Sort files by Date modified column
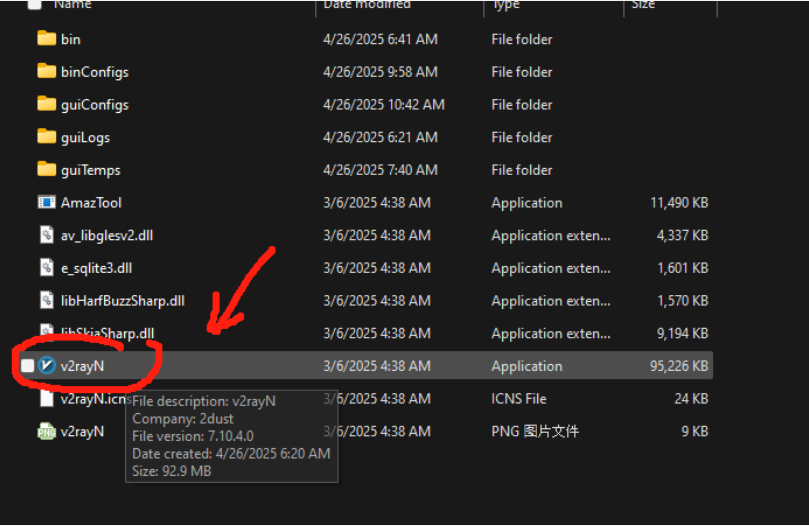The height and width of the screenshot is (526, 809). (367, 4)
